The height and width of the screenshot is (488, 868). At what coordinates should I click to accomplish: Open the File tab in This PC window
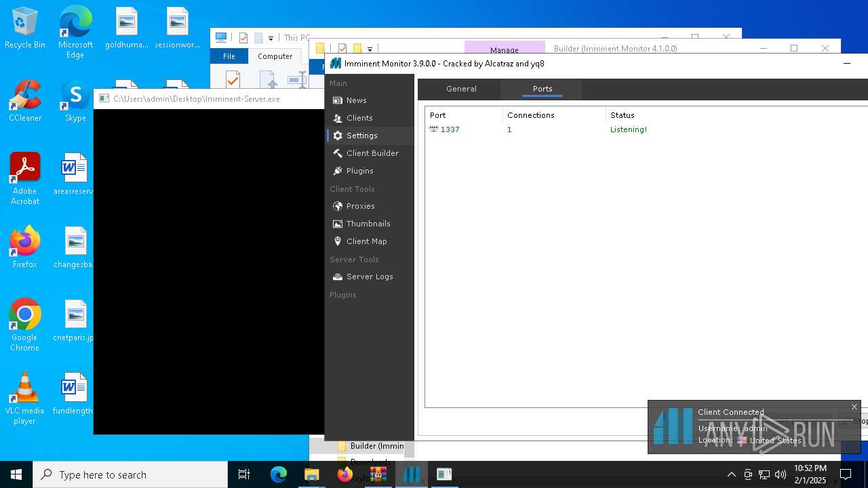229,56
